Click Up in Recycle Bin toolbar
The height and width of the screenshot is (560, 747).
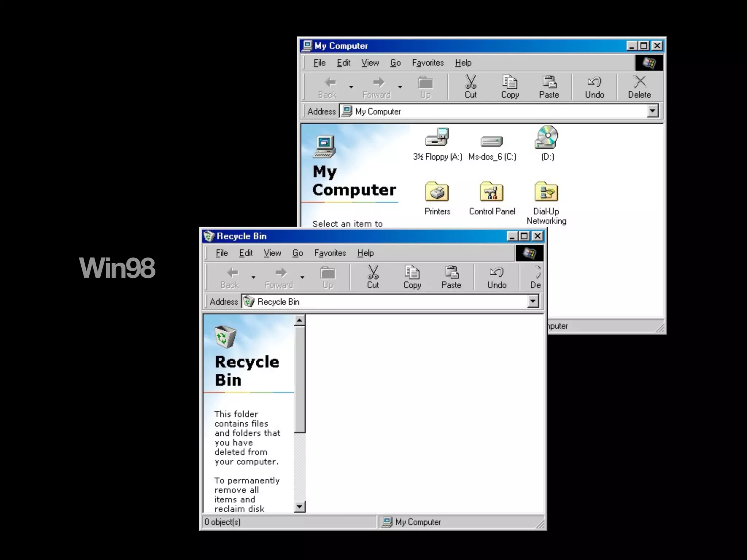click(x=328, y=277)
